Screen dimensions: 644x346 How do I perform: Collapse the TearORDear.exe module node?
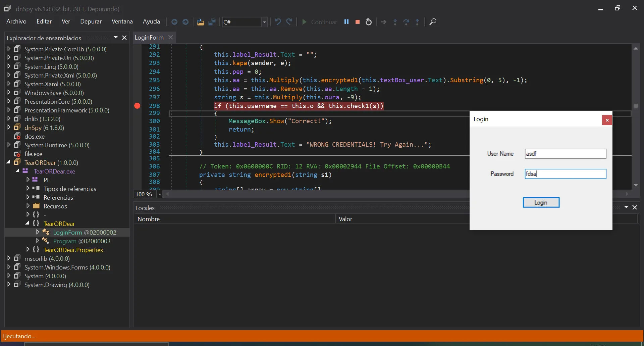[x=17, y=171]
